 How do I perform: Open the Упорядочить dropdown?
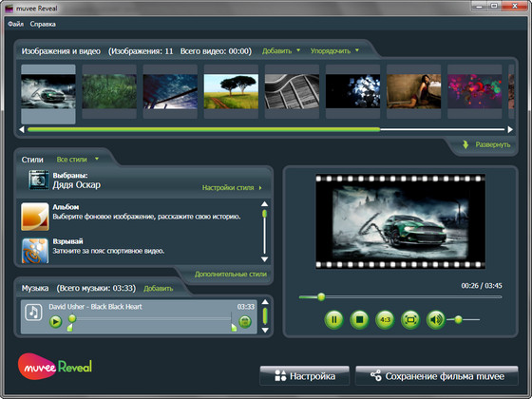pos(334,51)
